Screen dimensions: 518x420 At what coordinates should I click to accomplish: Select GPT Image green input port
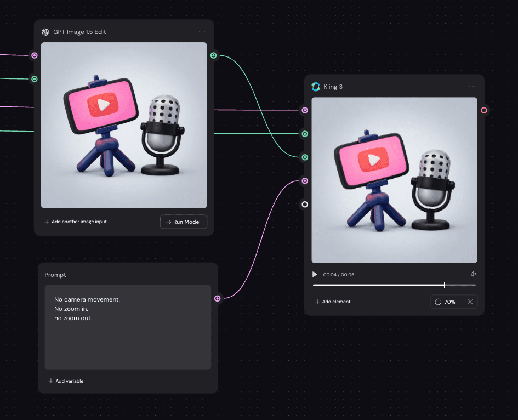pyautogui.click(x=35, y=79)
